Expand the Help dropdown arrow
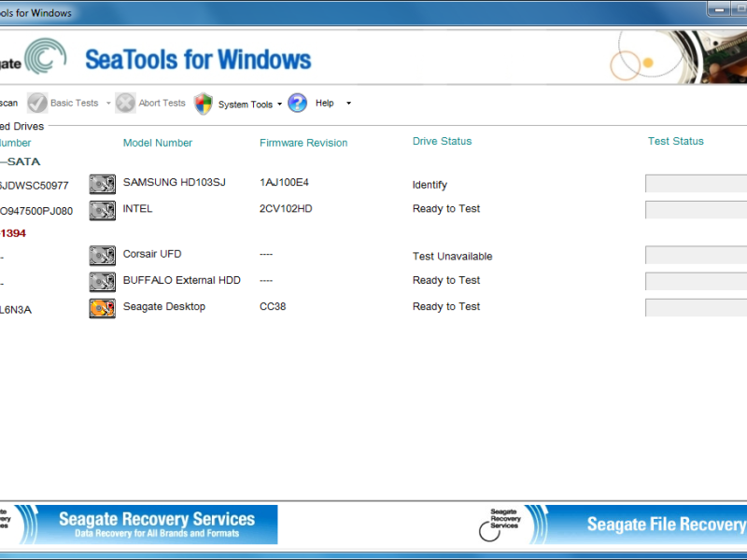This screenshot has width=747, height=560. point(348,104)
